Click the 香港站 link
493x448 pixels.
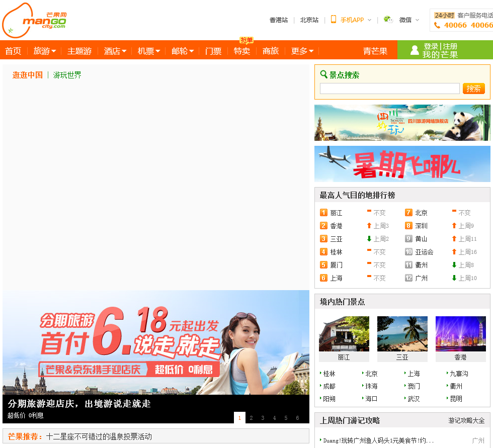[279, 20]
